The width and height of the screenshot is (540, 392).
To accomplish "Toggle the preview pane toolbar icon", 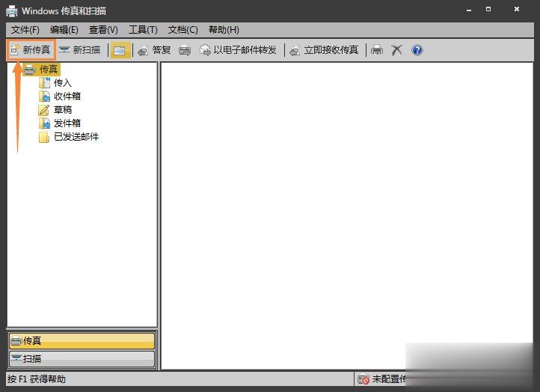I will pyautogui.click(x=120, y=50).
